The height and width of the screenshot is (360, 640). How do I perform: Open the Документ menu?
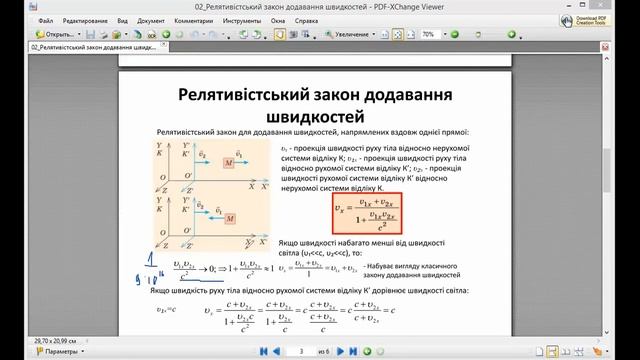click(151, 21)
